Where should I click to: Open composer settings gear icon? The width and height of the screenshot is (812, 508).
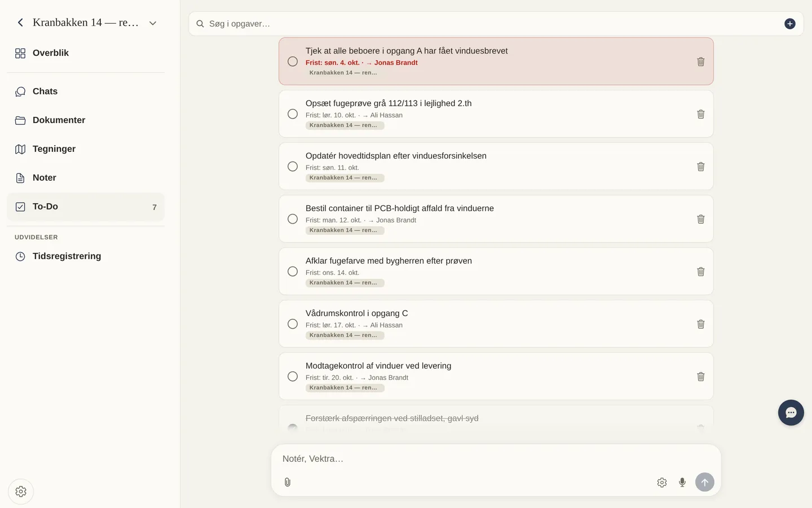tap(662, 483)
